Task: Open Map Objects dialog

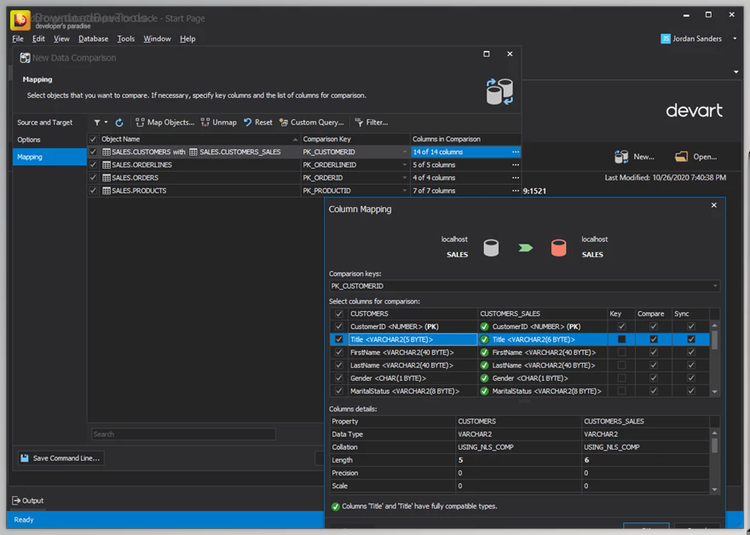Action: tap(165, 123)
